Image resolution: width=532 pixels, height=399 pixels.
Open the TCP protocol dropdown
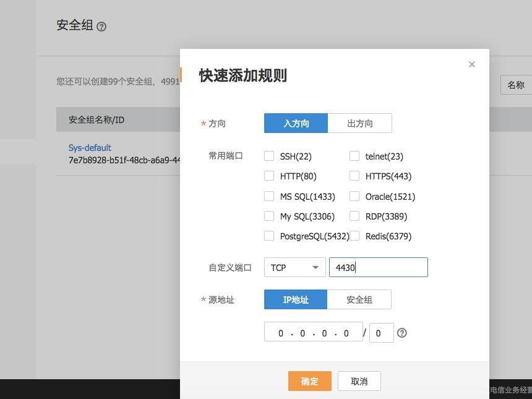pyautogui.click(x=294, y=268)
